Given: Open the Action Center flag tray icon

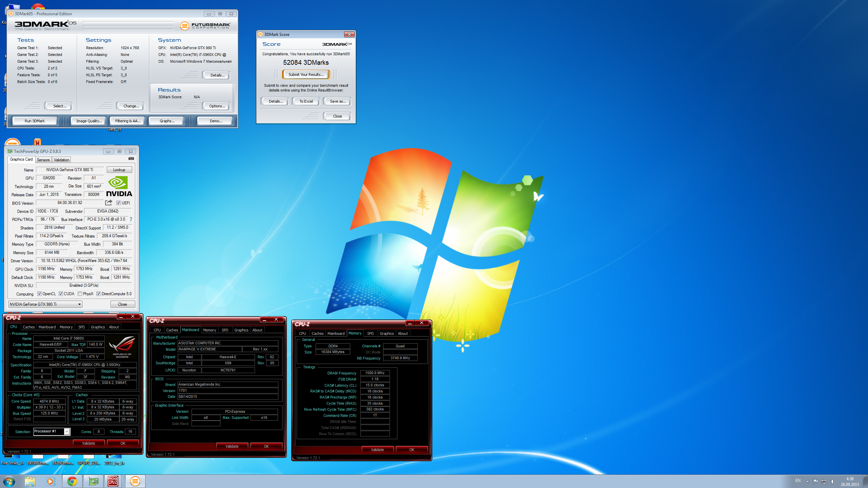Looking at the screenshot, I should click(816, 481).
